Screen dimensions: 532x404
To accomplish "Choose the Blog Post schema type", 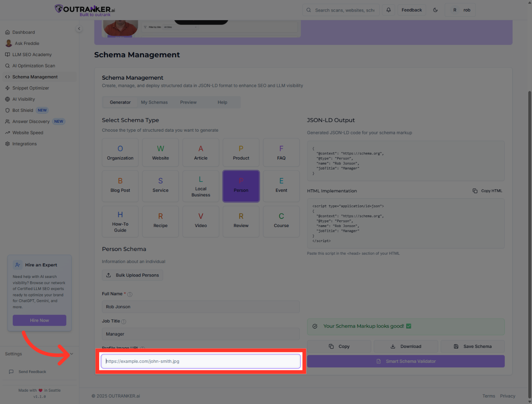I will point(120,186).
